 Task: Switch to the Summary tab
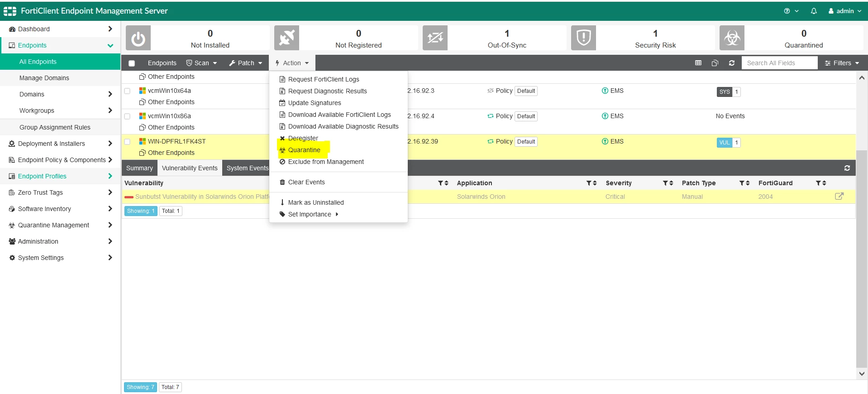click(x=139, y=168)
